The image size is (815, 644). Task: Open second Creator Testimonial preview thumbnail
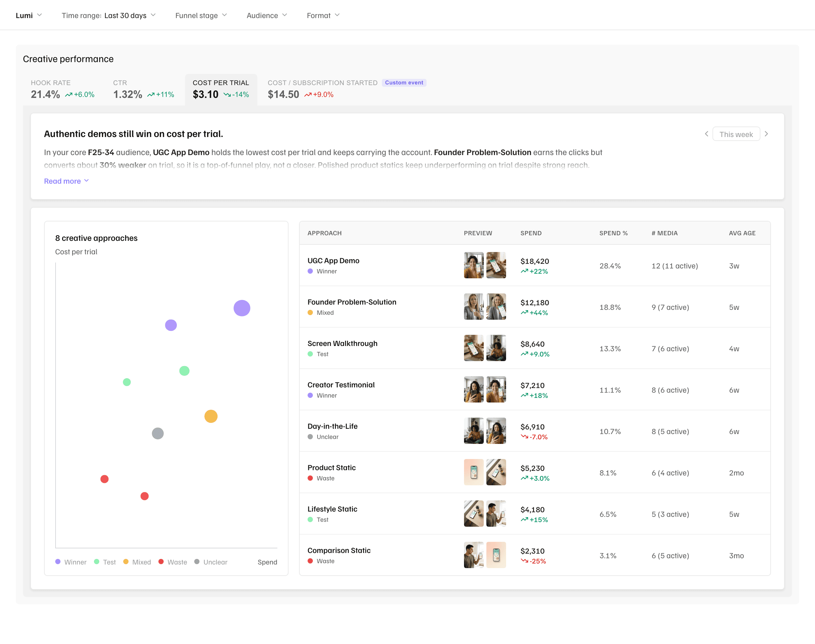pos(496,389)
